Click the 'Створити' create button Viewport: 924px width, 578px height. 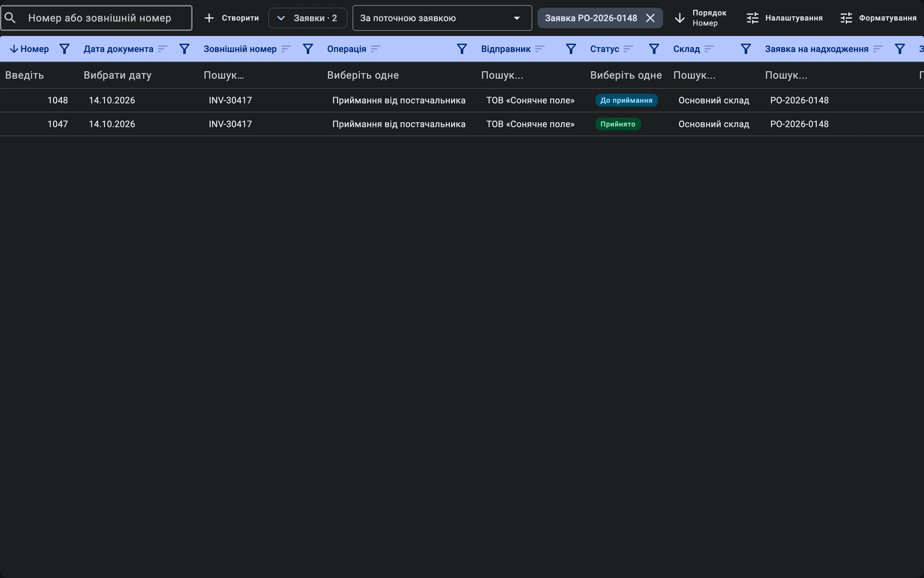point(231,18)
